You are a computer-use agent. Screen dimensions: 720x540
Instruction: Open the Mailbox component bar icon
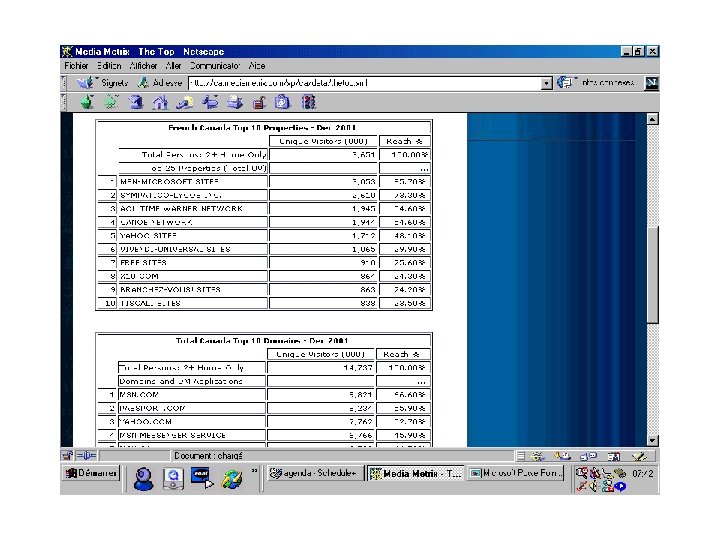click(562, 456)
